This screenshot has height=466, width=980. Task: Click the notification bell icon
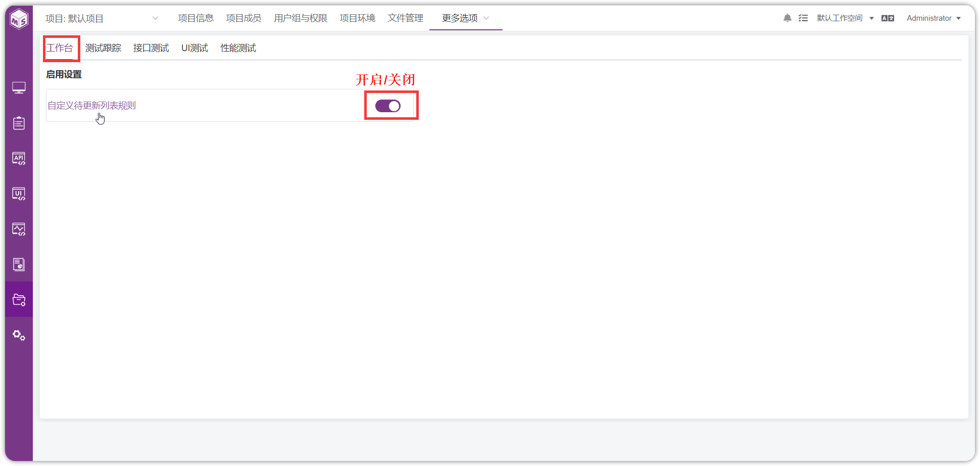point(788,18)
